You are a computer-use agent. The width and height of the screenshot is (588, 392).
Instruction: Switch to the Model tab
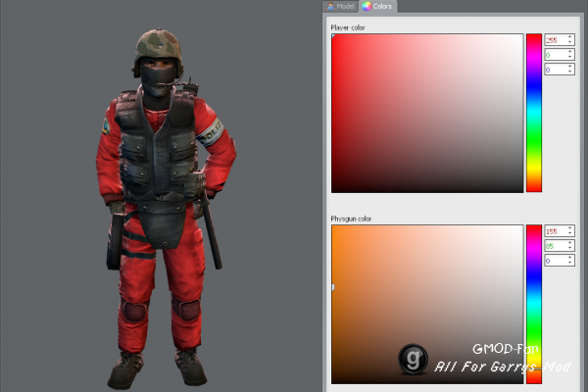pos(340,7)
